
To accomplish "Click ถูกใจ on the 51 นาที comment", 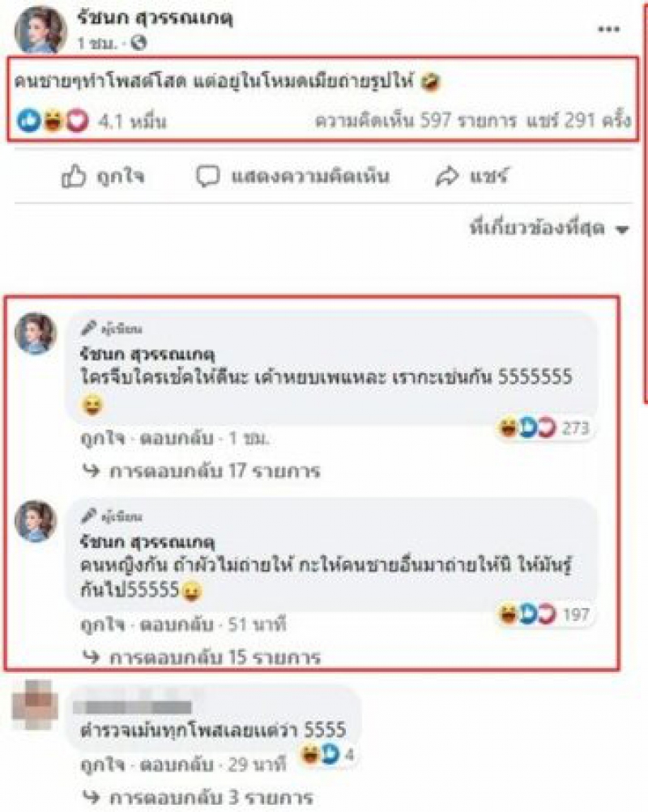I will 103,624.
